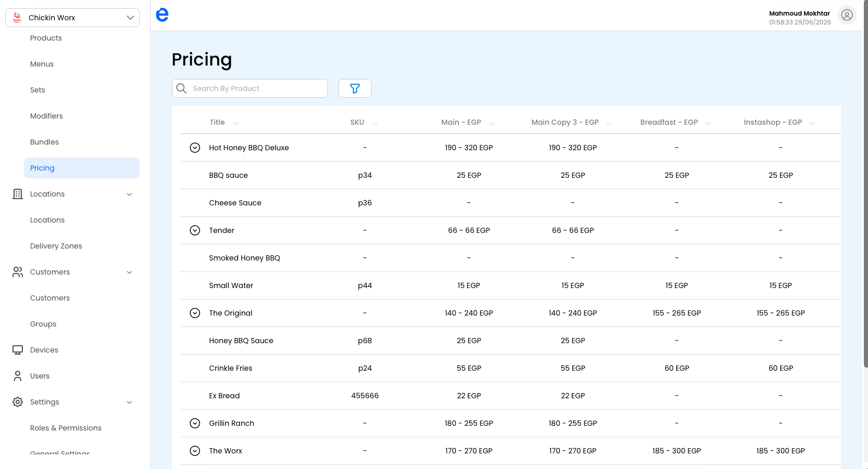Screen dimensions: 868x469
Task: Expand the Hot Honey BBQ Deluxe row
Action: [x=195, y=148]
